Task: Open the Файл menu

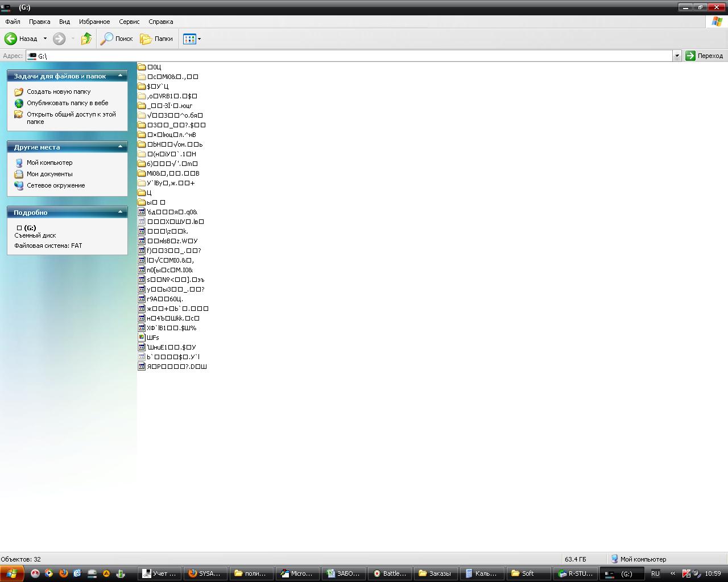Action: pos(13,22)
